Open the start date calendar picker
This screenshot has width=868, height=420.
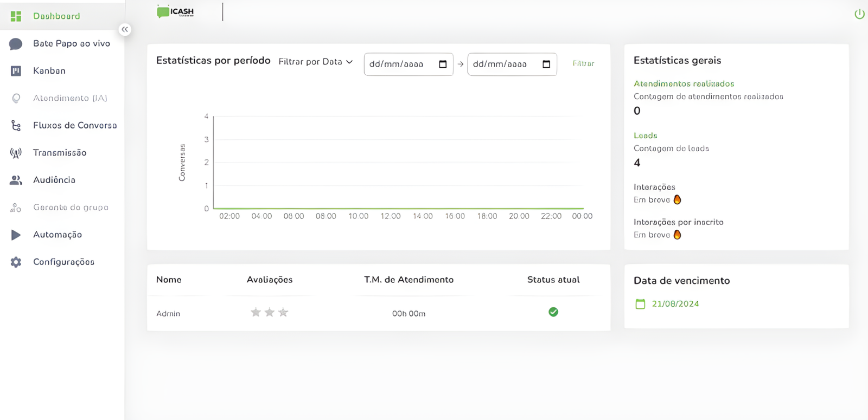click(443, 64)
